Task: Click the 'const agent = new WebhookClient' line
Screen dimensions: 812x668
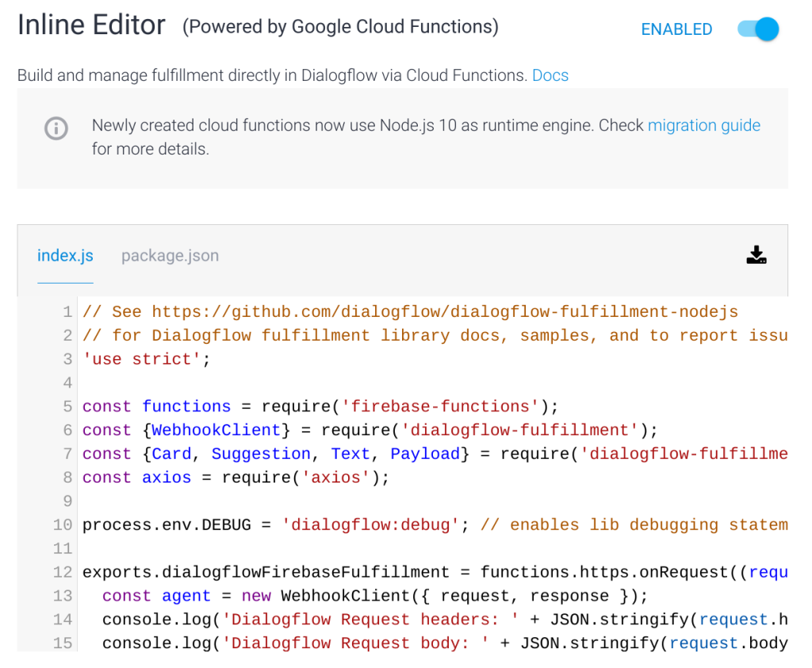Action: coord(375,596)
